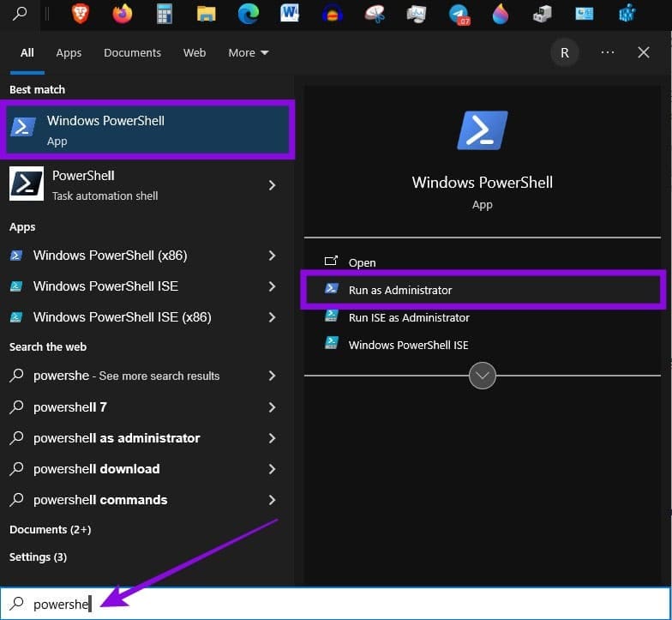672x620 pixels.
Task: Expand more actions with the circular chevron
Action: (x=482, y=376)
